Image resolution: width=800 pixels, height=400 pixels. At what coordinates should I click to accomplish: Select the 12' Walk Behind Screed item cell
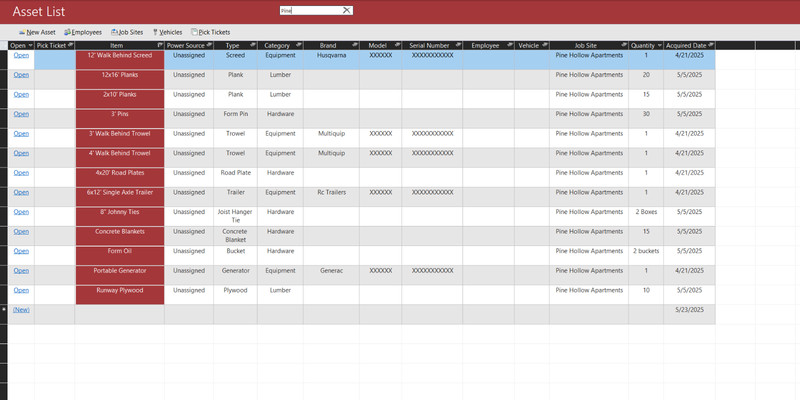(119, 59)
